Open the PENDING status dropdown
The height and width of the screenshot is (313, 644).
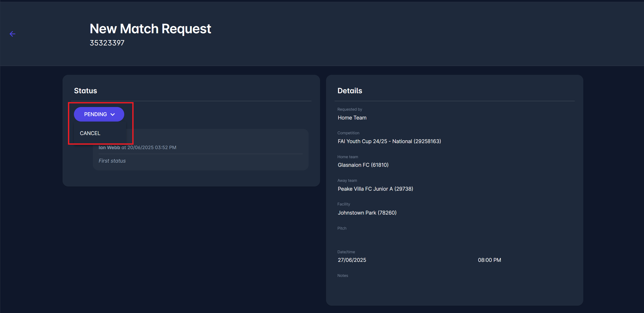(95, 114)
